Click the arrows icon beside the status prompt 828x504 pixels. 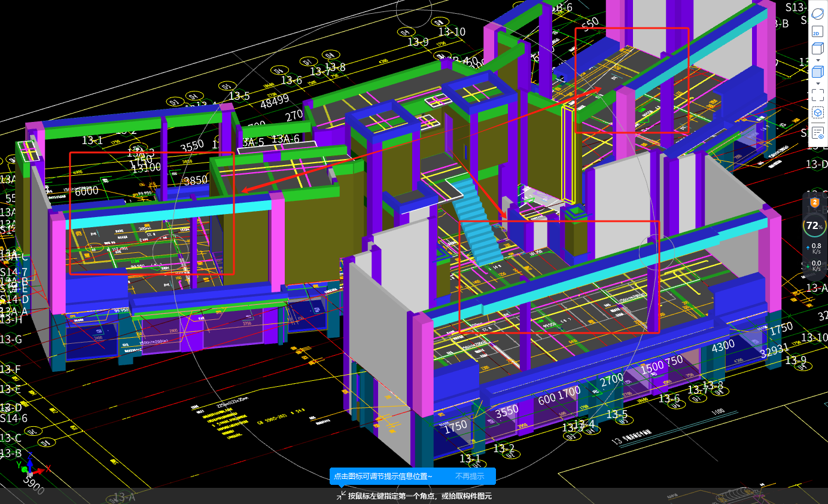click(341, 496)
